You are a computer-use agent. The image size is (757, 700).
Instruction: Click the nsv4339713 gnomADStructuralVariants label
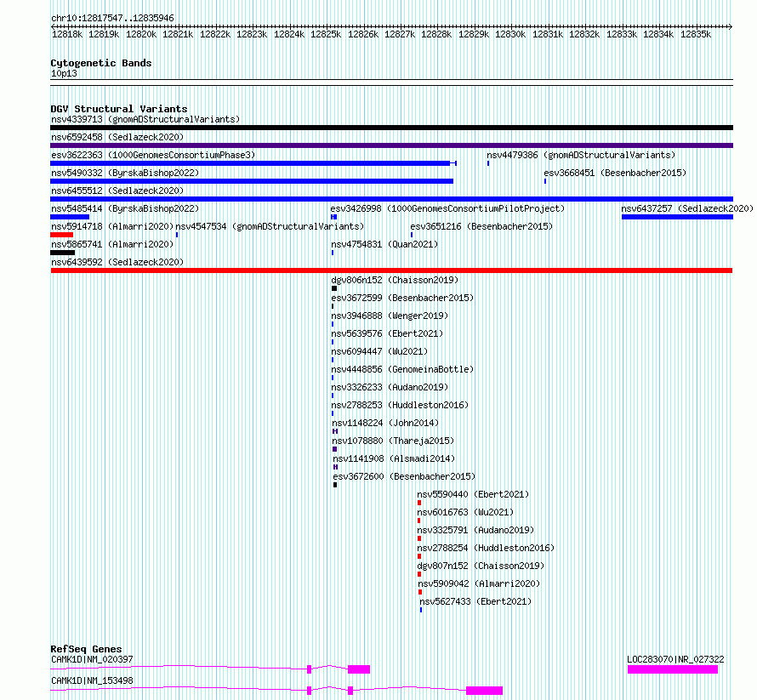[x=145, y=119]
